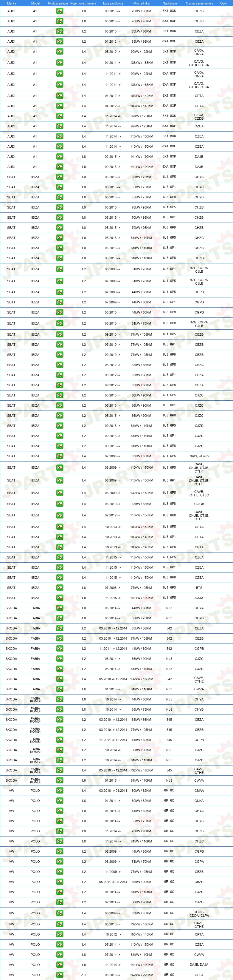Click fuel icon in Seat Ibiza 03.2008 row

60,269
